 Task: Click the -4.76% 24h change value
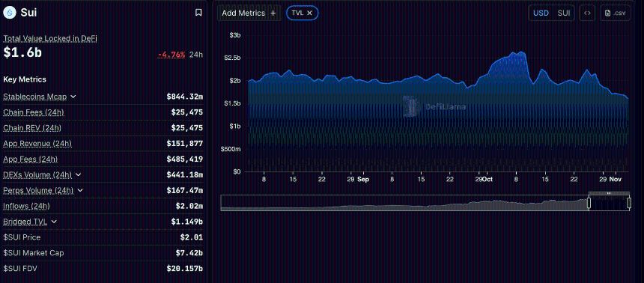tap(171, 55)
